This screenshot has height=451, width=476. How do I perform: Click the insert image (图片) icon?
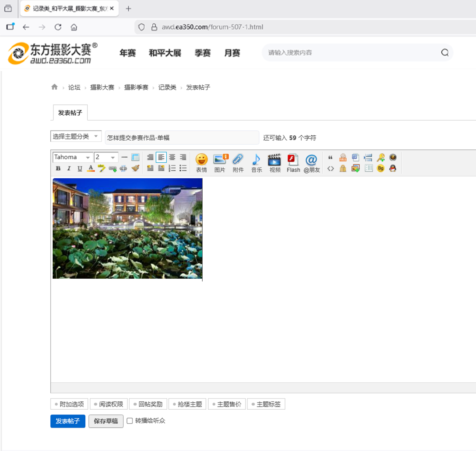pyautogui.click(x=220, y=160)
